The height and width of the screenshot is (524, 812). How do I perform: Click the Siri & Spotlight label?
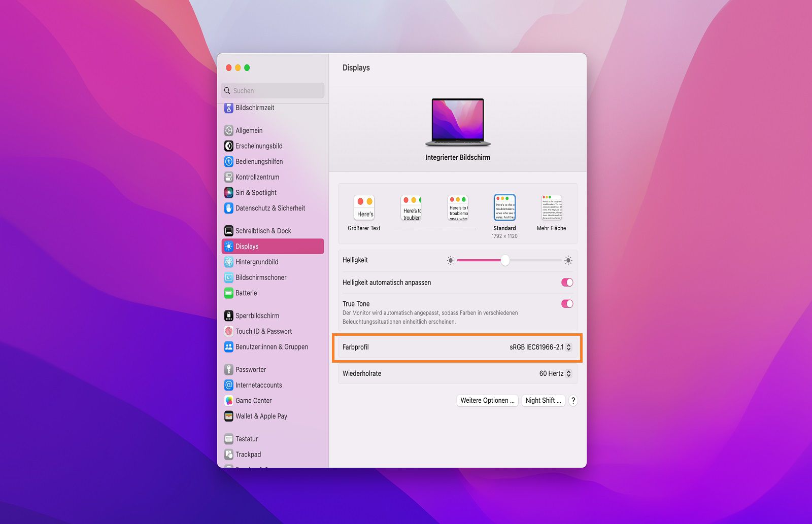256,193
